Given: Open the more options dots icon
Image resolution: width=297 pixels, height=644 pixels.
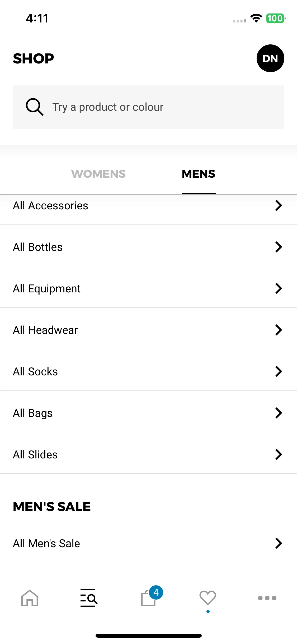Looking at the screenshot, I should 267,598.
